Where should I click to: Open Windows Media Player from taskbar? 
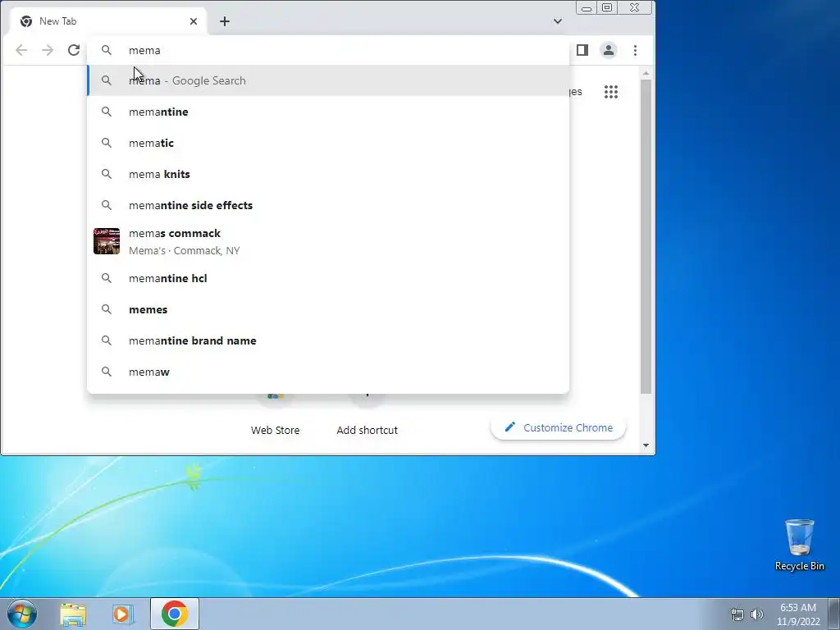tap(122, 614)
